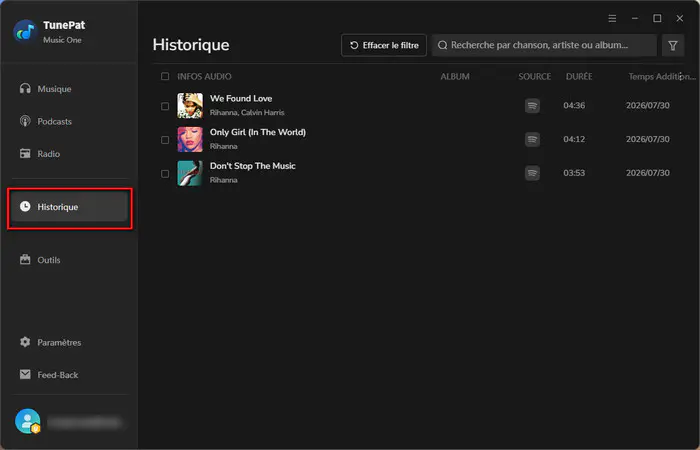Click the Temps Addition column header
700x450 pixels.
(662, 77)
